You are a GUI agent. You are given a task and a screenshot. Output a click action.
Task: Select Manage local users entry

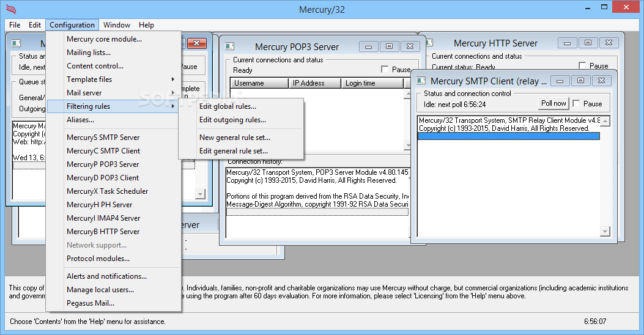coord(113,290)
